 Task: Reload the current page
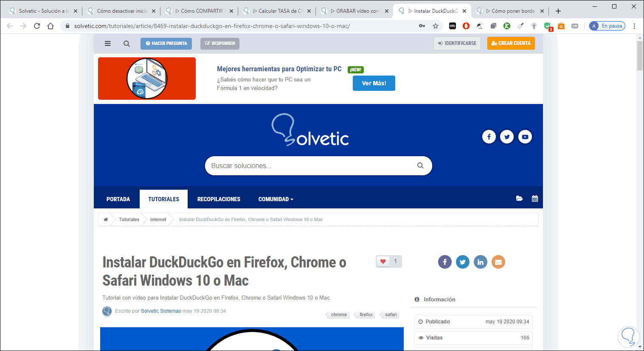click(37, 26)
